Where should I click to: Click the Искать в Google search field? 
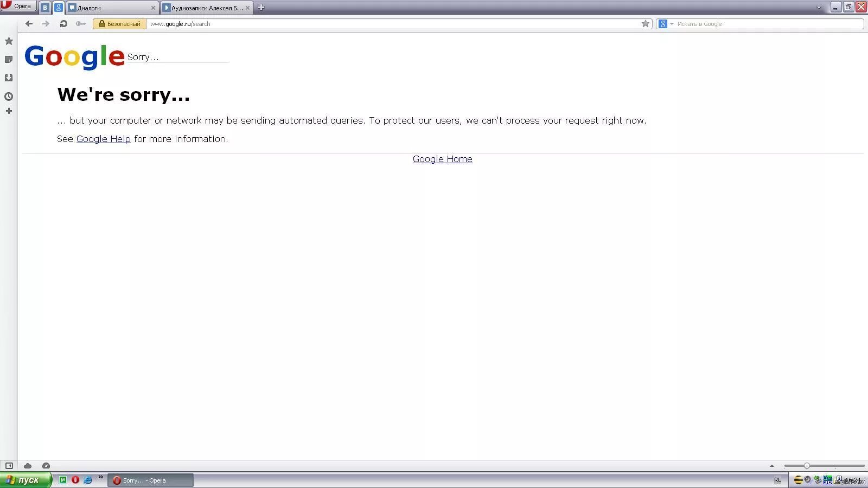(768, 24)
